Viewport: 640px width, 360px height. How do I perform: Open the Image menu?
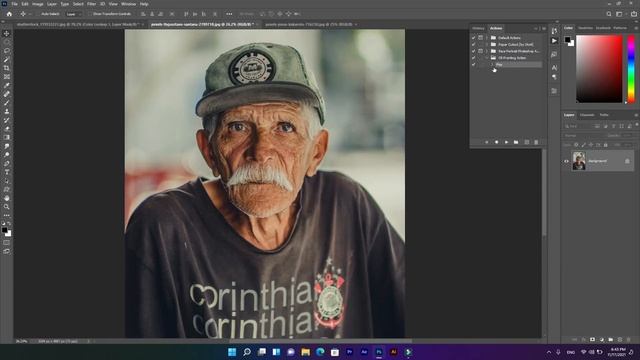(38, 4)
